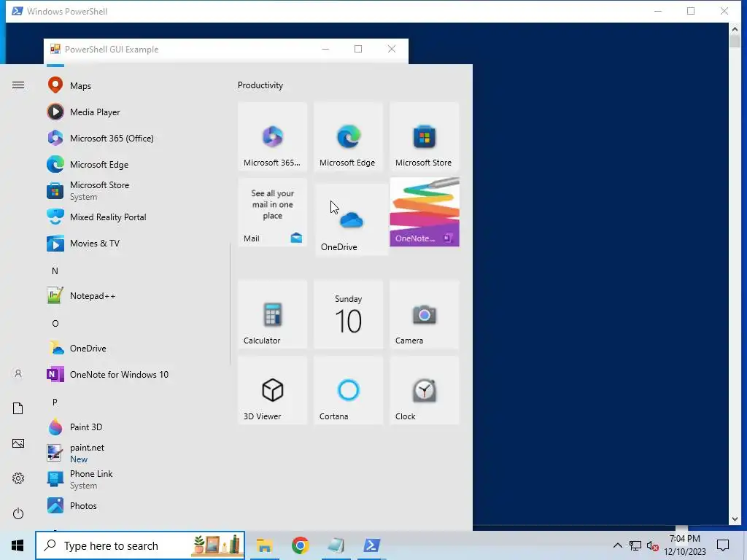
Task: Open the Microsoft Store tile
Action: [425, 136]
